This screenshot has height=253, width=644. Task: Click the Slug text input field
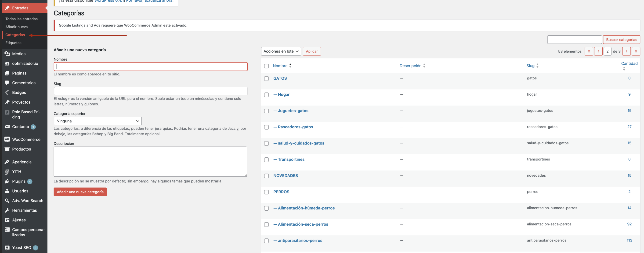pyautogui.click(x=151, y=91)
